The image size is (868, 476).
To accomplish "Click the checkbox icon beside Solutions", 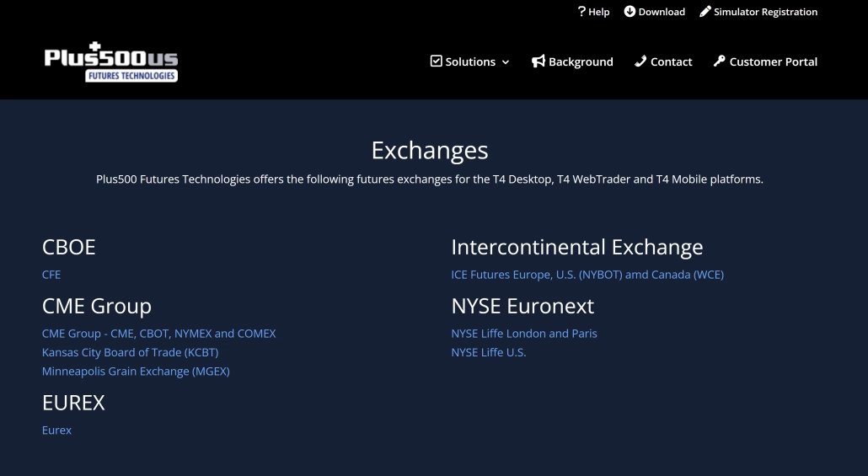I will 436,62.
